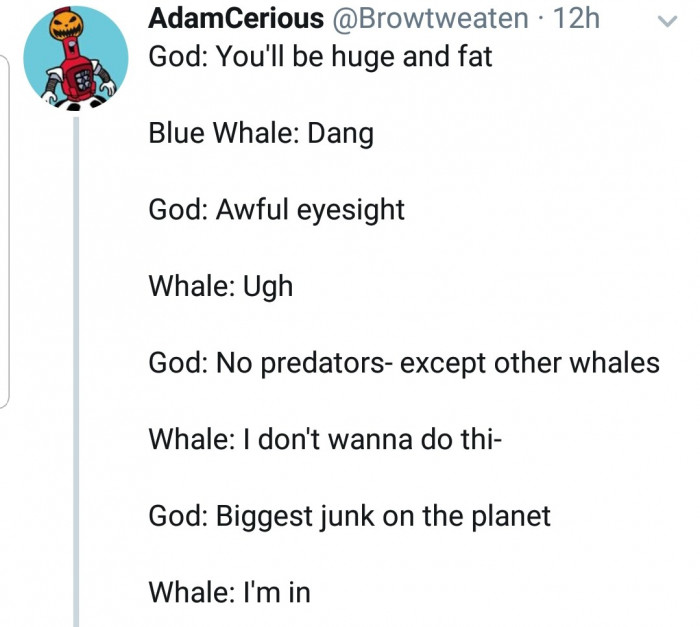Click the "God: Awful eyesight" line
Screen dimensions: 700x627
point(276,210)
